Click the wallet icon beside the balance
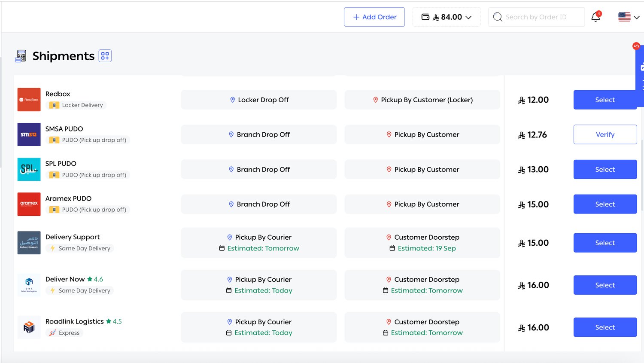644x363 pixels. [425, 17]
